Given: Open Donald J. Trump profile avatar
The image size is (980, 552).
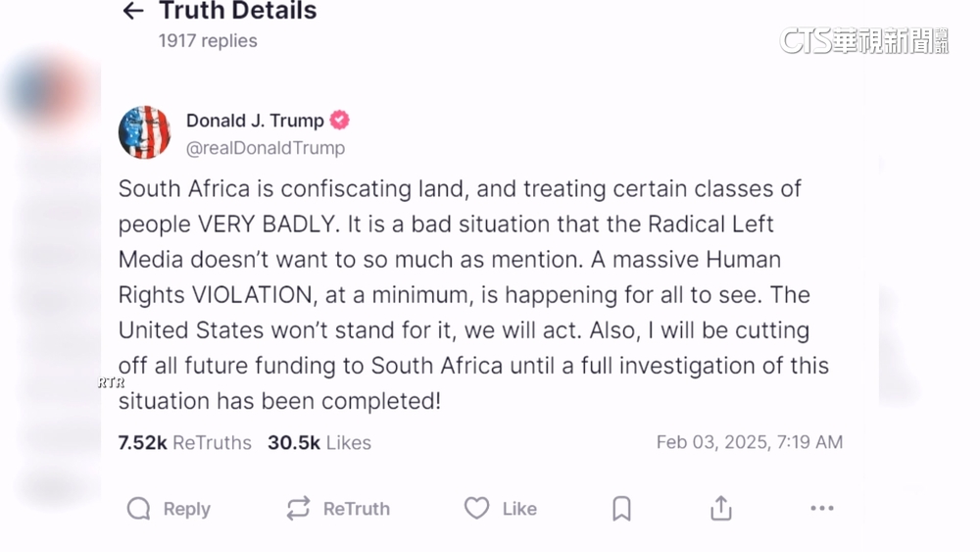Looking at the screenshot, I should 144,132.
